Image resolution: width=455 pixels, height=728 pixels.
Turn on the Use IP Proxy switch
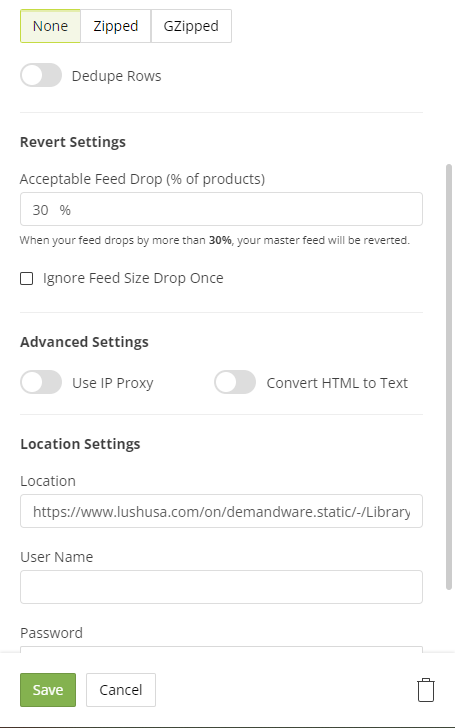point(41,382)
